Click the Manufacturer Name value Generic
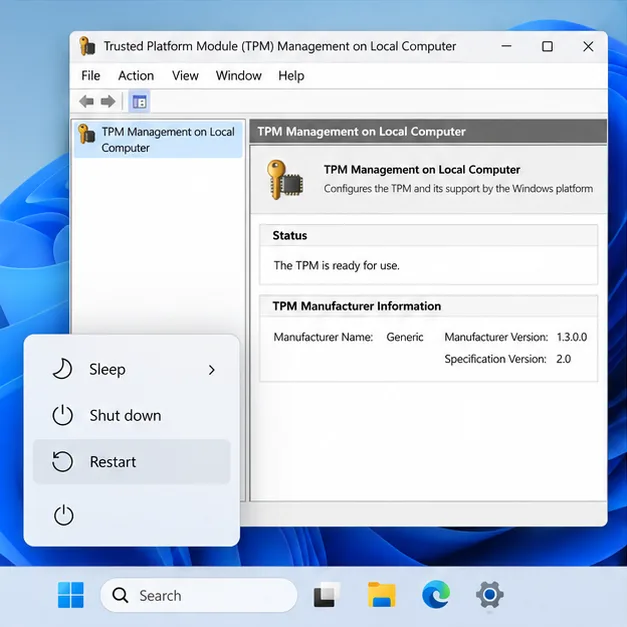 pyautogui.click(x=405, y=337)
